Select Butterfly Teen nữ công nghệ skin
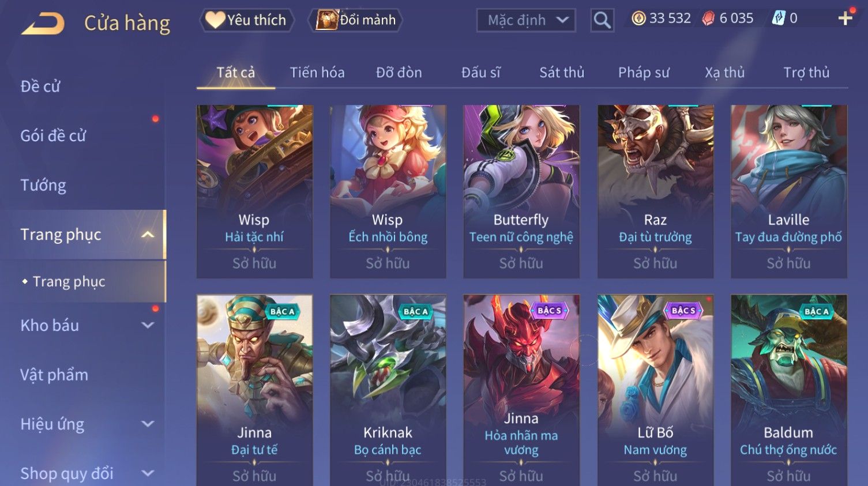Screen dimensions: 868x486 pyautogui.click(x=521, y=191)
